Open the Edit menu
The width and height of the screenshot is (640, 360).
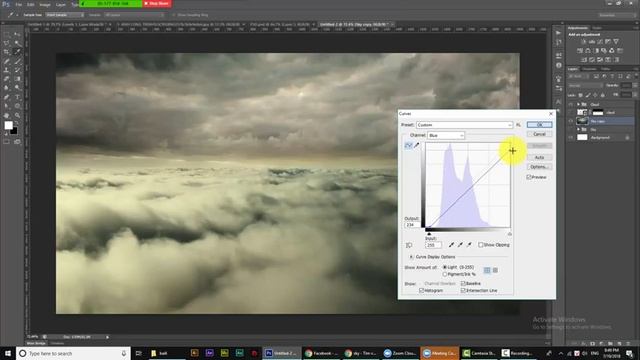[x=31, y=4]
